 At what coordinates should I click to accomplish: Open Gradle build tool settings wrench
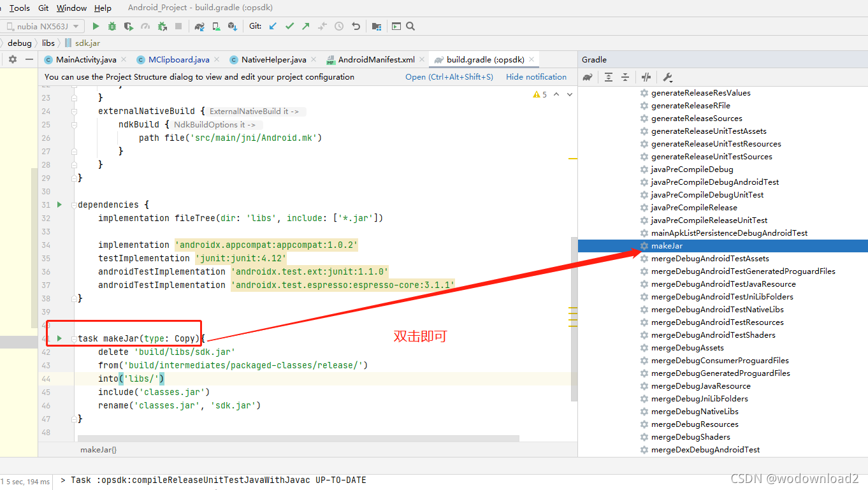667,77
